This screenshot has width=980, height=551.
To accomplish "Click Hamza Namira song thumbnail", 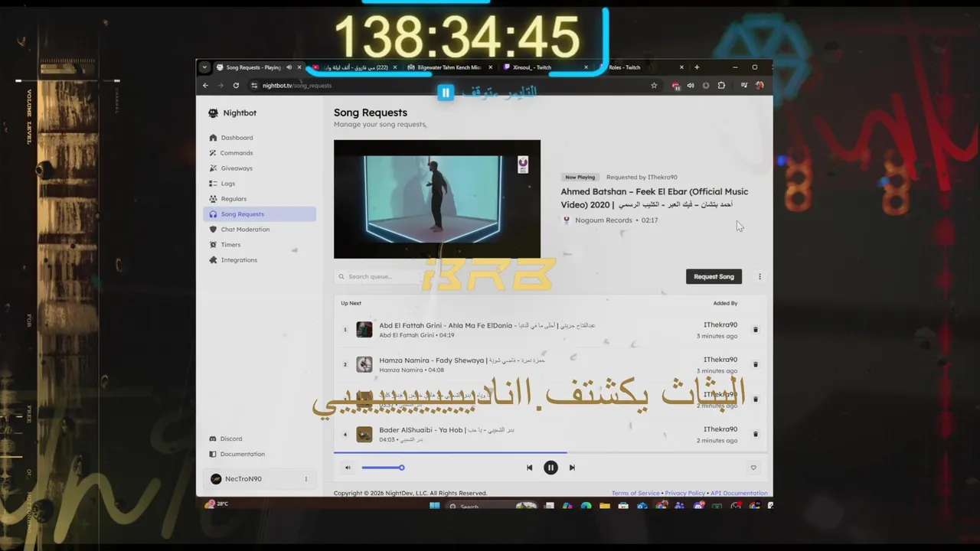I will pos(364,364).
